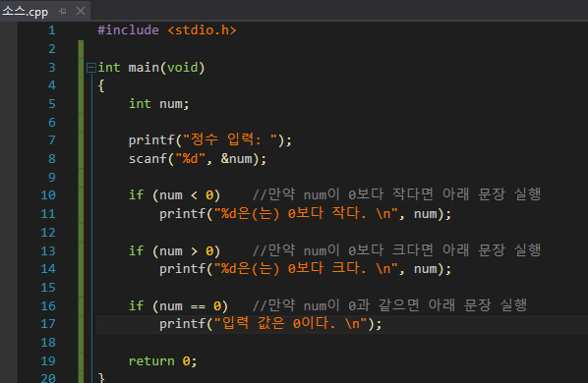The height and width of the screenshot is (383, 588).
Task: Click the scanf("%d", &num) statement
Action: pyautogui.click(x=198, y=159)
